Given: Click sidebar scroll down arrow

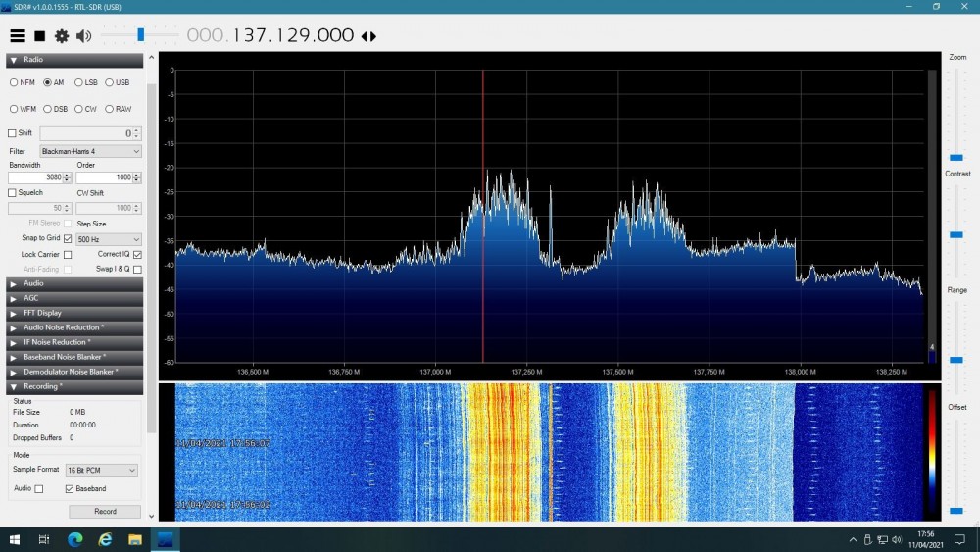Looking at the screenshot, I should tap(151, 517).
